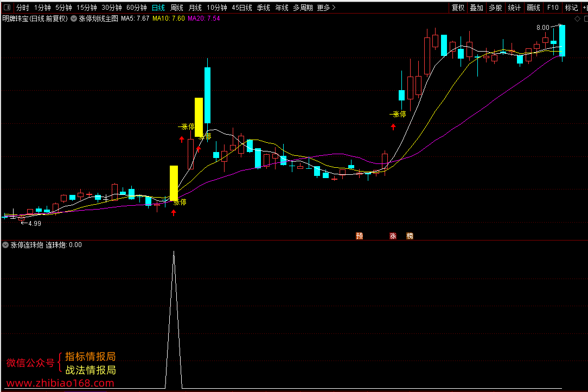Click the MA20: 7.54 label

(x=204, y=18)
